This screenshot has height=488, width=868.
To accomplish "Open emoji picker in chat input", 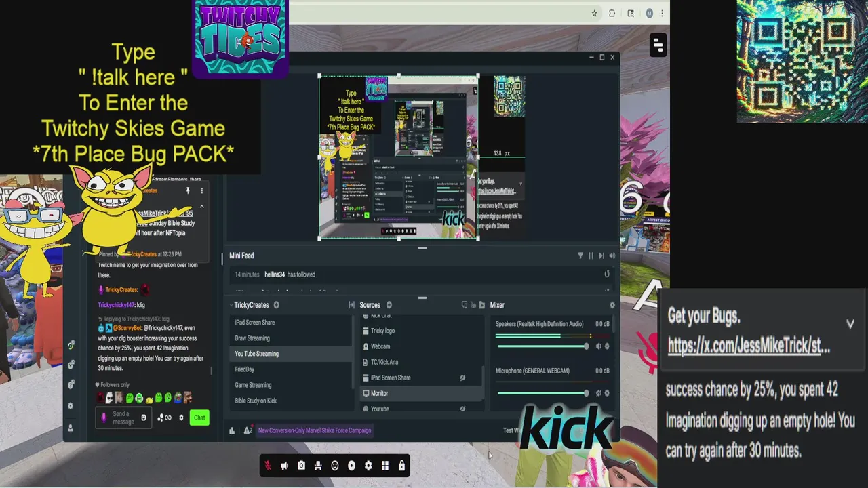I will [143, 418].
